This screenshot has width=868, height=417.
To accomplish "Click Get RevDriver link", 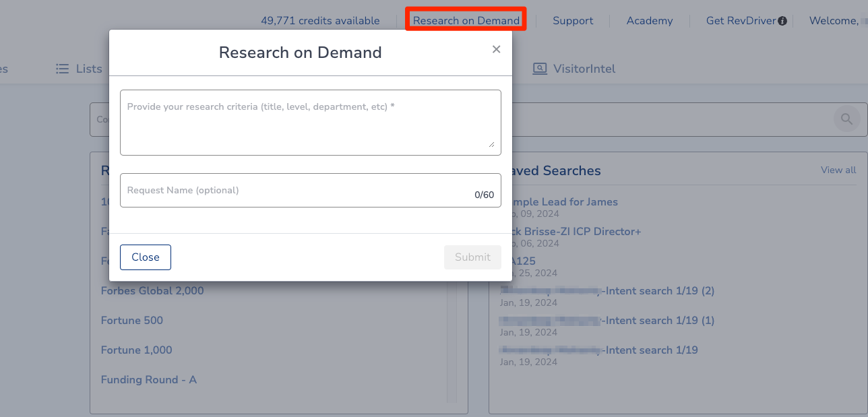I will [x=741, y=21].
